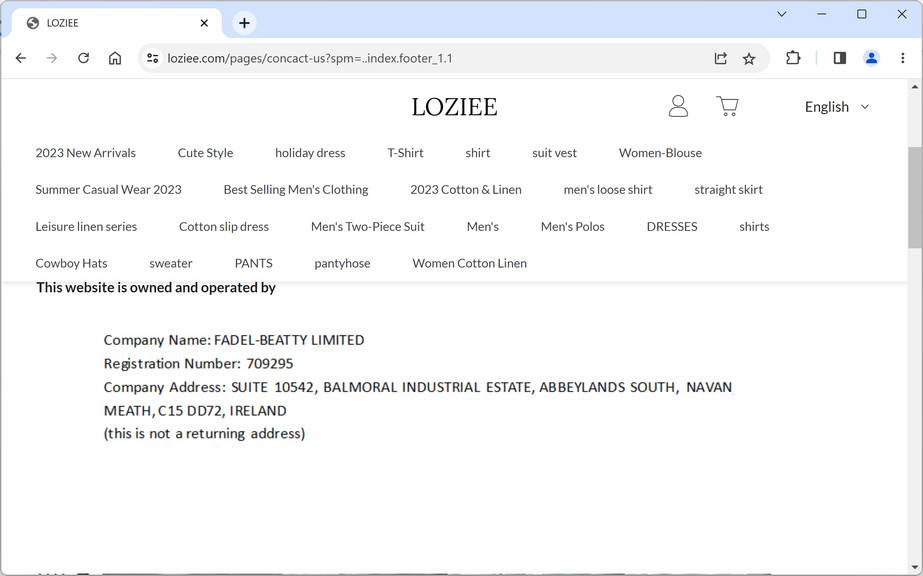Screen dimensions: 923x576
Task: Open the tab search chevron
Action: tap(782, 14)
